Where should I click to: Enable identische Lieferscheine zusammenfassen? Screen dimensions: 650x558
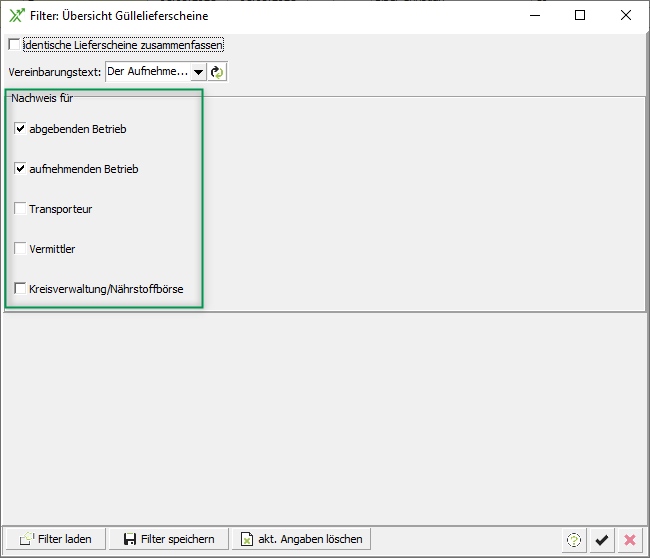tap(14, 45)
